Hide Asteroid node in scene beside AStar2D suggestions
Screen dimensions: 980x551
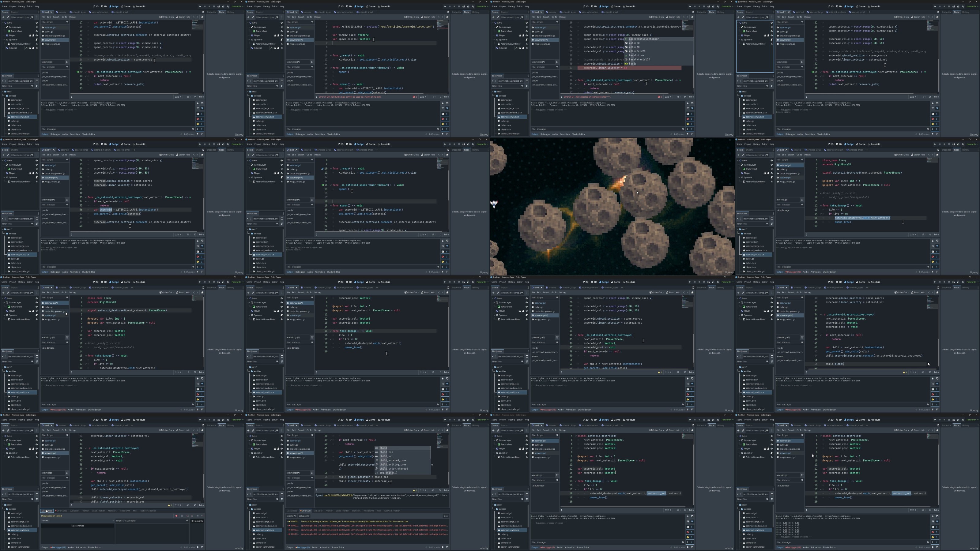pos(526,48)
